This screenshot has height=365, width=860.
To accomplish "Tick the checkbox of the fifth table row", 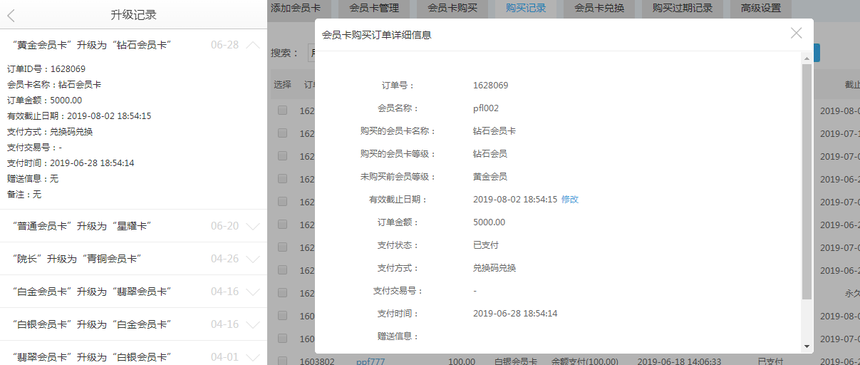I will click(282, 201).
